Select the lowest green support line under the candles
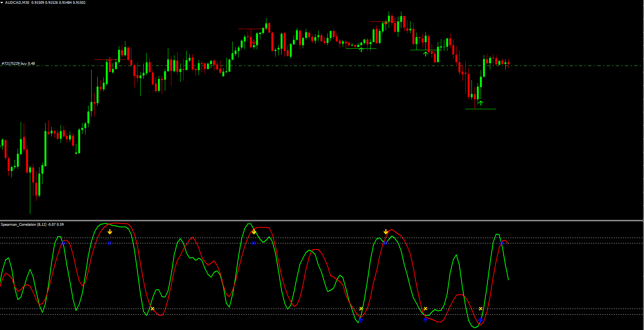Image resolution: width=644 pixels, height=330 pixels. 481,109
